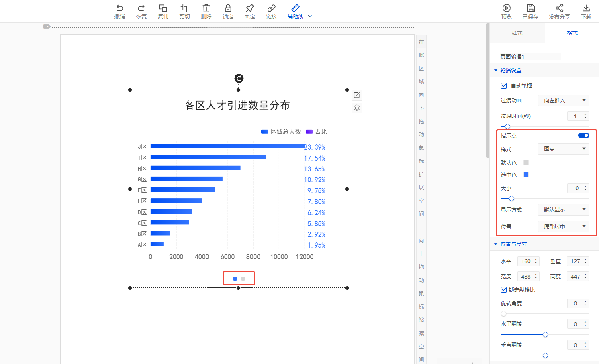The image size is (599, 364).
Task: Pick the blue 选中色 color swatch
Action: (526, 175)
